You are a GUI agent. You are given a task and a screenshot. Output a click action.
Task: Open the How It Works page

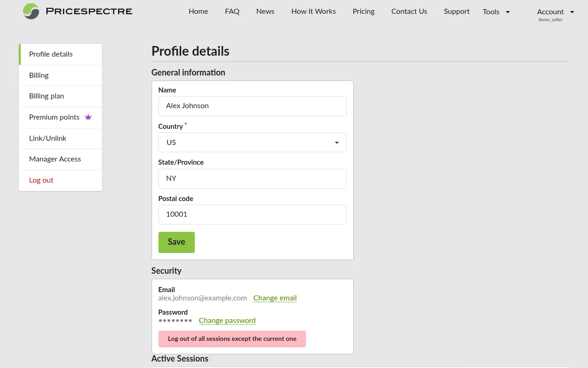[313, 11]
